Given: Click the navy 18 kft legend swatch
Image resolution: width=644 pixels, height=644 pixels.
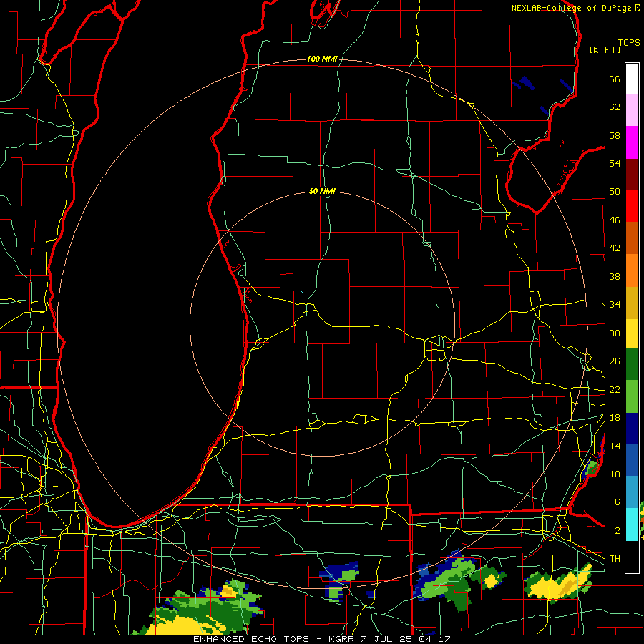Looking at the screenshot, I should coord(632,429).
